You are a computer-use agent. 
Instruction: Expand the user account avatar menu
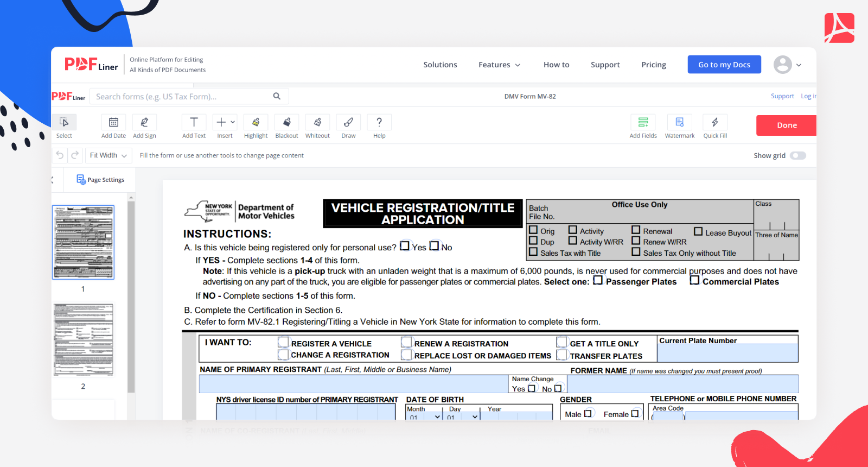click(787, 65)
